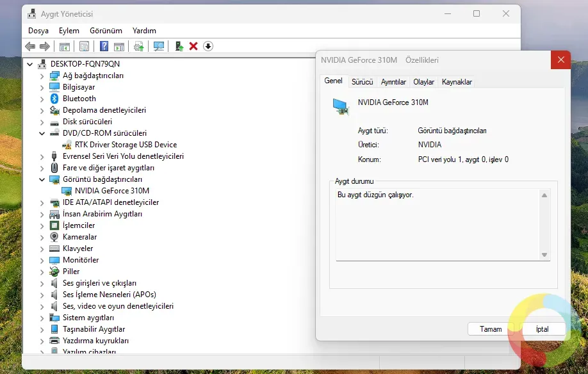
Task: Click the Forward arrow in the toolbar
Action: 45,46
